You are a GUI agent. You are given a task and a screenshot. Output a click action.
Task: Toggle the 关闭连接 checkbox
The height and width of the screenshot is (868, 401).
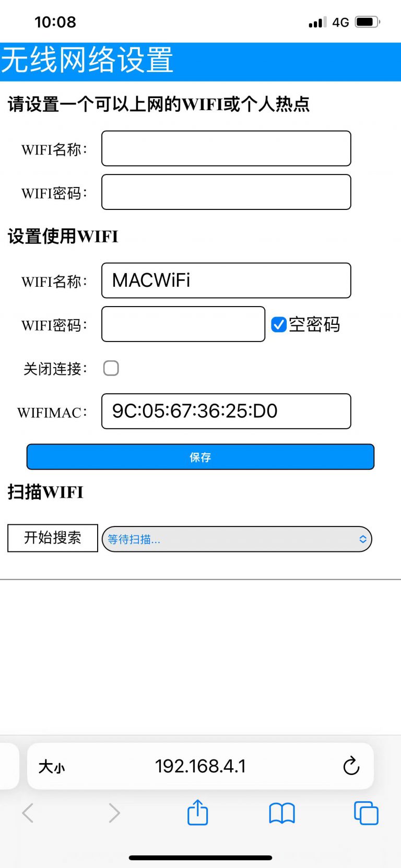[x=111, y=368]
